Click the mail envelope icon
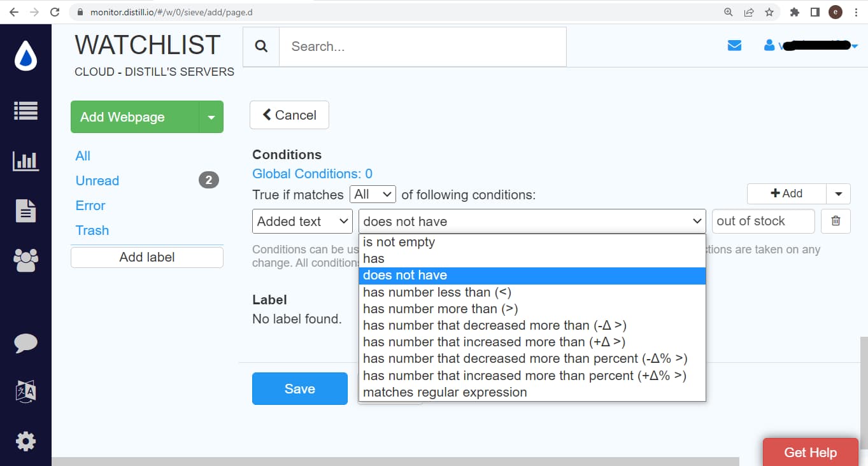 pyautogui.click(x=734, y=46)
